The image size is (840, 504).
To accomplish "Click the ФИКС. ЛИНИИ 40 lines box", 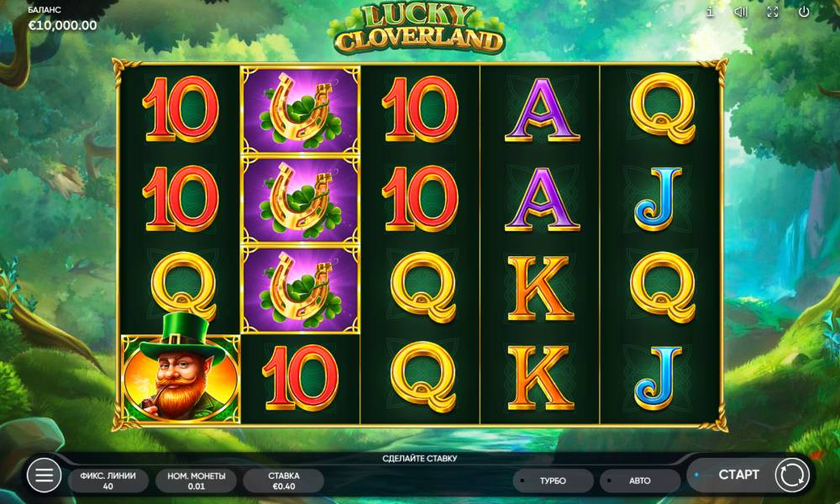I will 108,480.
